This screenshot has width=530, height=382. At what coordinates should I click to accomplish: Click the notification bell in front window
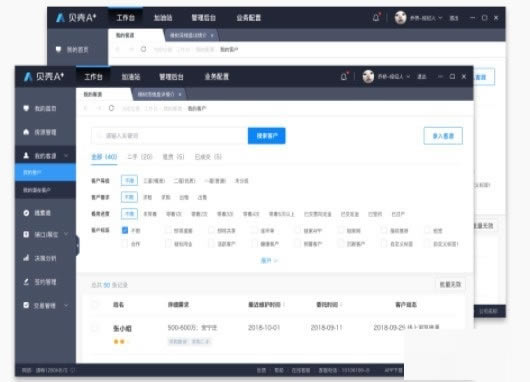pos(343,77)
